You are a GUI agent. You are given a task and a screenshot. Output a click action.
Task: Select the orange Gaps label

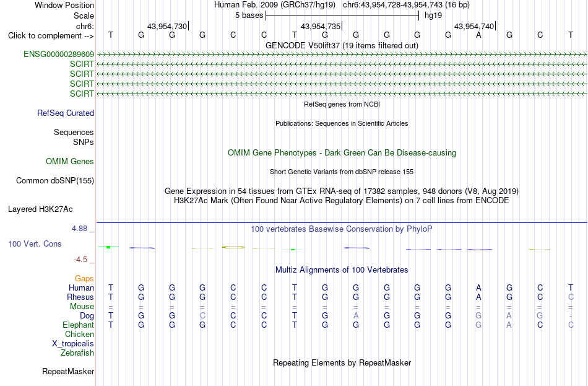(84, 278)
